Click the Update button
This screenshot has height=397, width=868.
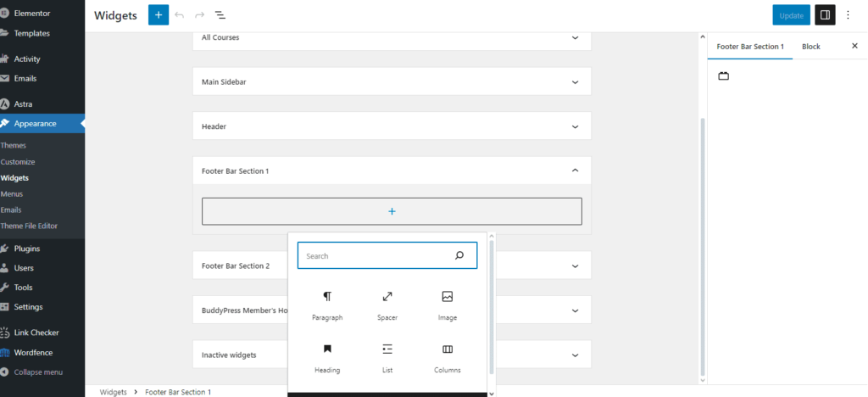[791, 15]
